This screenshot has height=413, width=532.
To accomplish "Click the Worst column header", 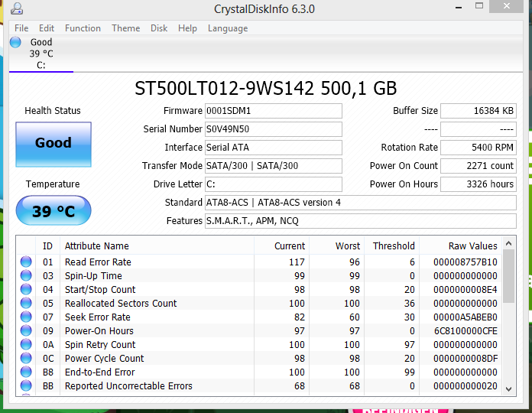I will coord(336,246).
